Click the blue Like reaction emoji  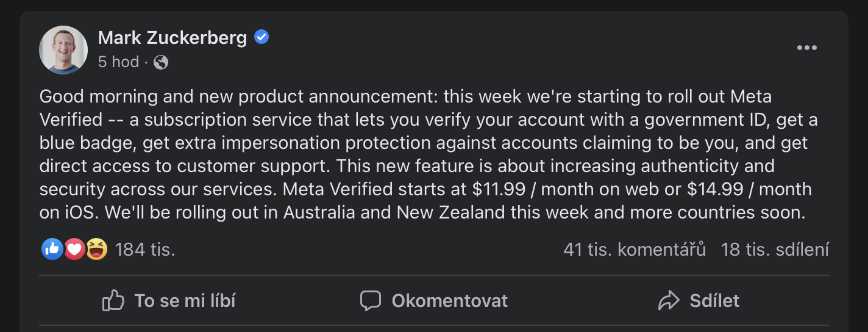[52, 249]
